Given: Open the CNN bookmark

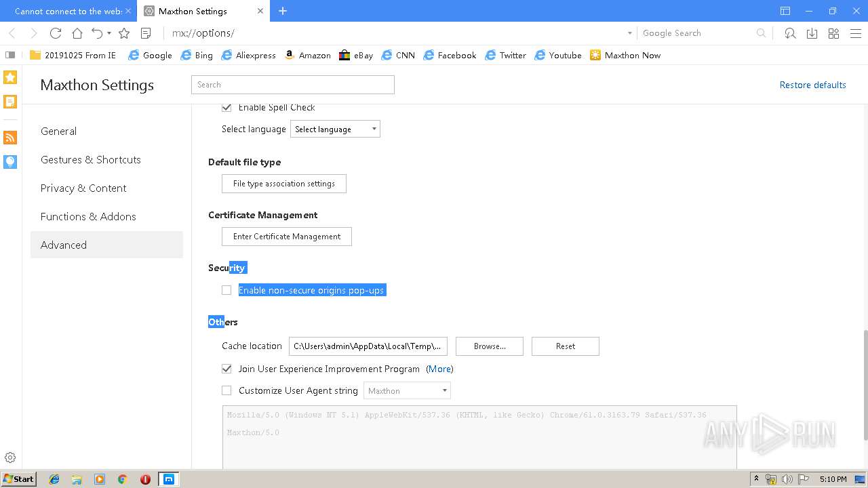Looking at the screenshot, I should [398, 56].
